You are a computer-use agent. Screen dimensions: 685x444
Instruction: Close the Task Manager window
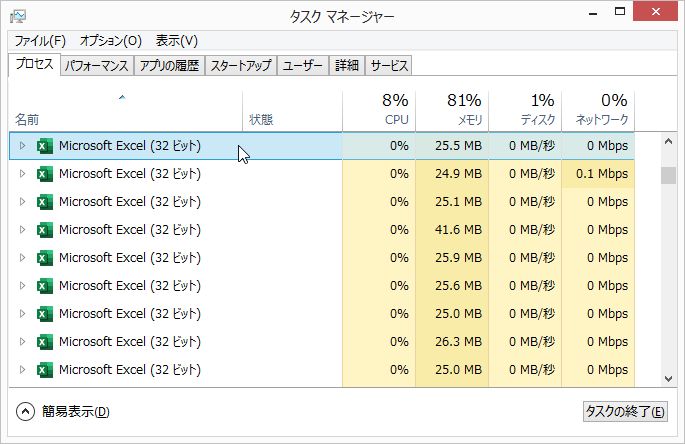point(655,11)
